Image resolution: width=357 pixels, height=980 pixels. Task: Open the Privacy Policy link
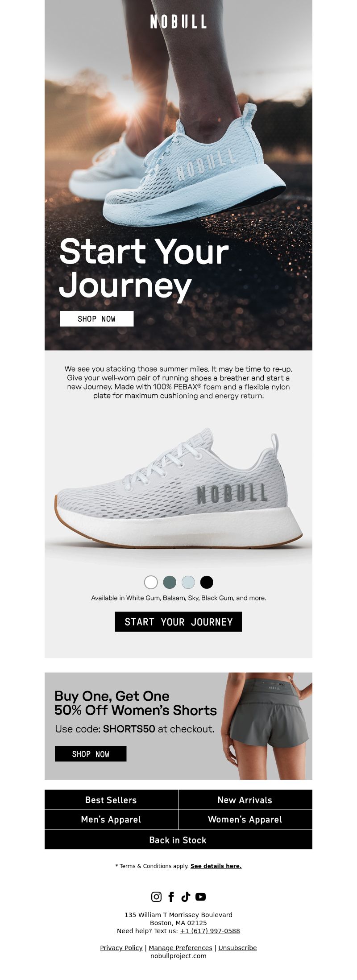pos(121,947)
